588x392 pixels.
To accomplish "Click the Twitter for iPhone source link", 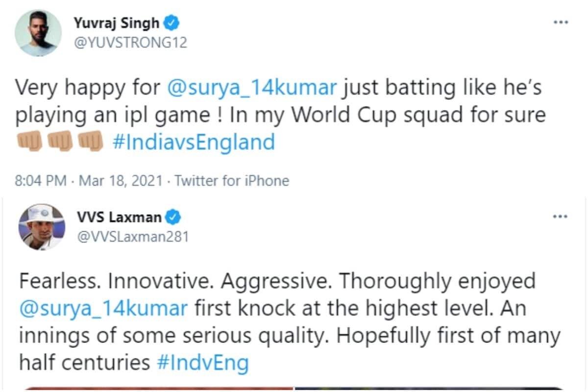I will coord(232,181).
